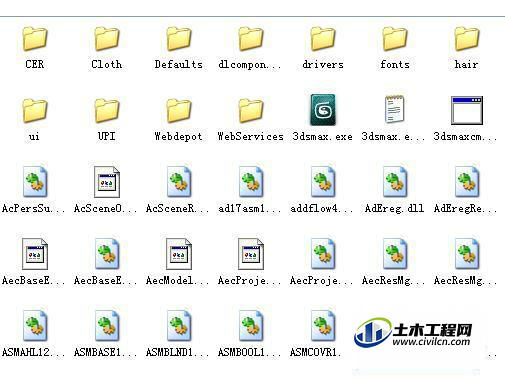Select the fonts folder icon
The height and width of the screenshot is (379, 505).
click(395, 39)
